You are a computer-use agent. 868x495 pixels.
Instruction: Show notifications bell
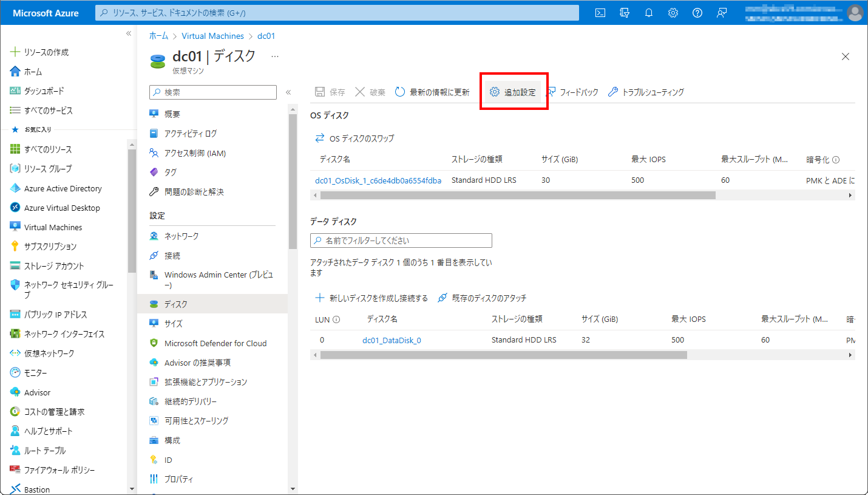coord(649,13)
